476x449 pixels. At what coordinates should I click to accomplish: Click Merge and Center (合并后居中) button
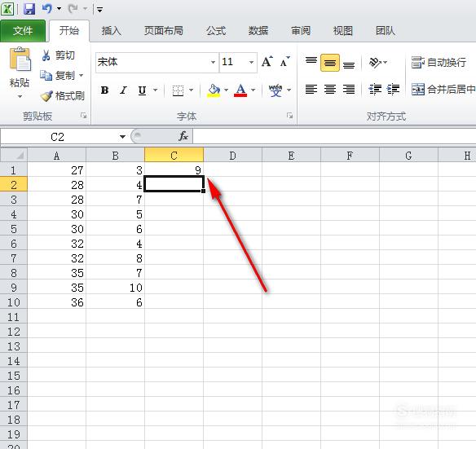(443, 89)
